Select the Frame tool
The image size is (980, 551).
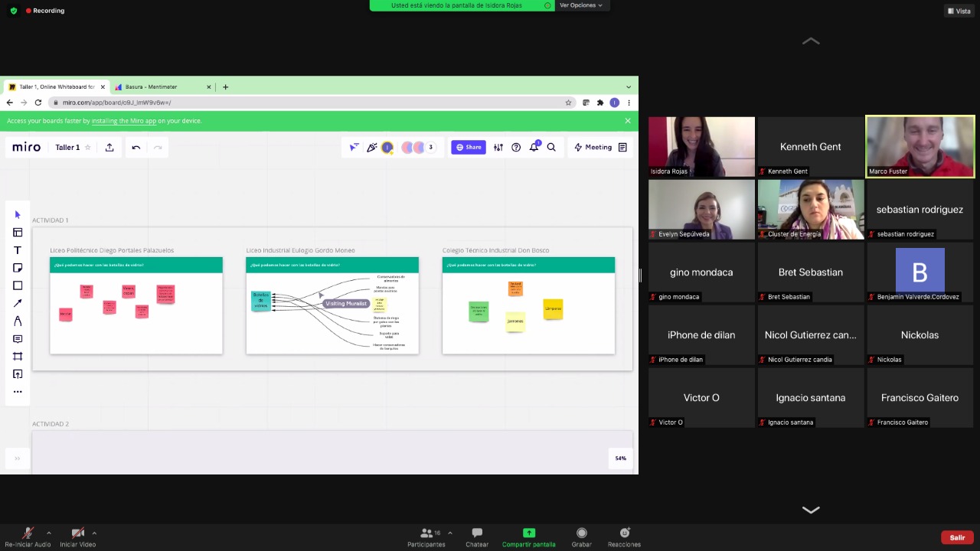click(18, 357)
